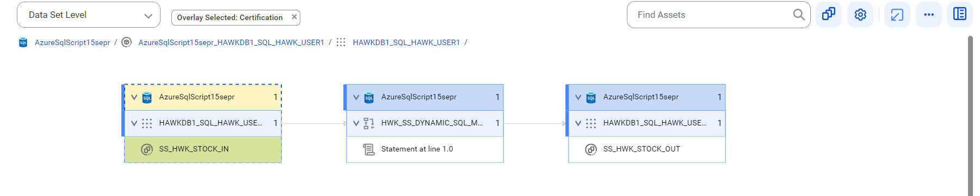Click SQL icon in yellow node header
The image size is (980, 196).
click(147, 98)
